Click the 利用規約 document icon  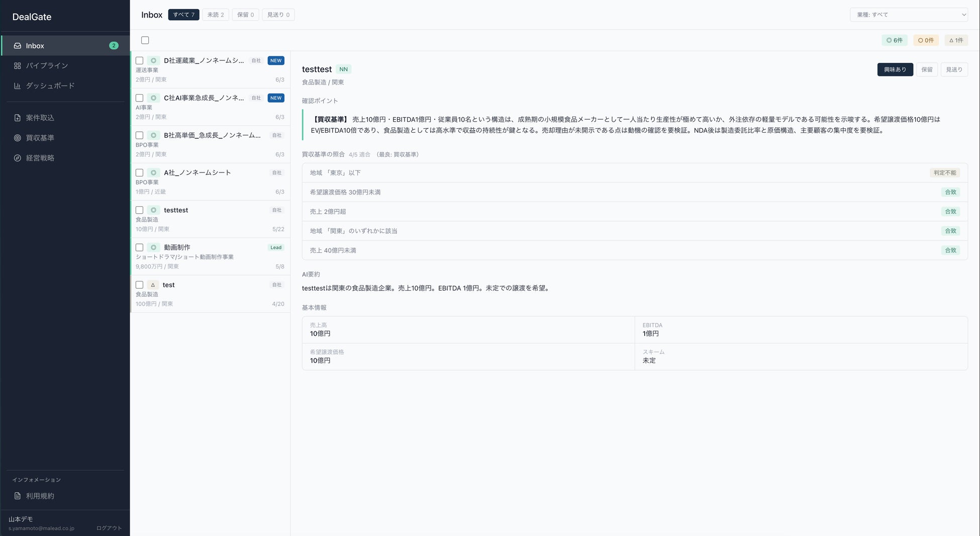17,496
